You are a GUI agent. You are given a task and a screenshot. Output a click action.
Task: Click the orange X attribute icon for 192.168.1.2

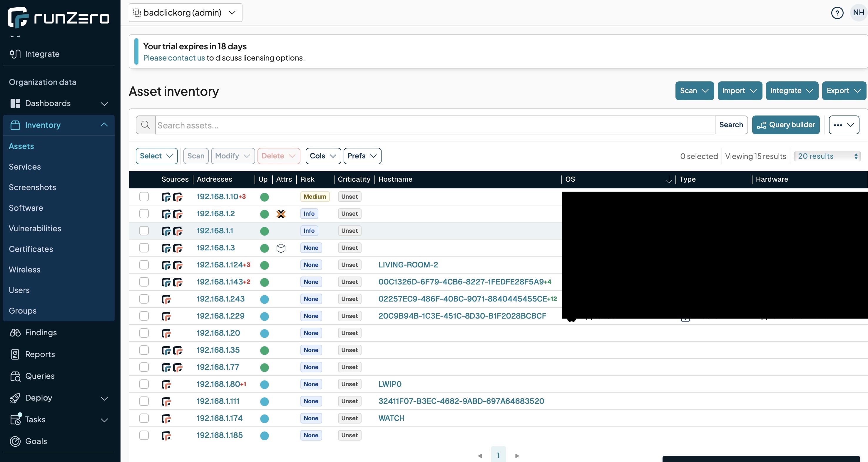click(281, 214)
